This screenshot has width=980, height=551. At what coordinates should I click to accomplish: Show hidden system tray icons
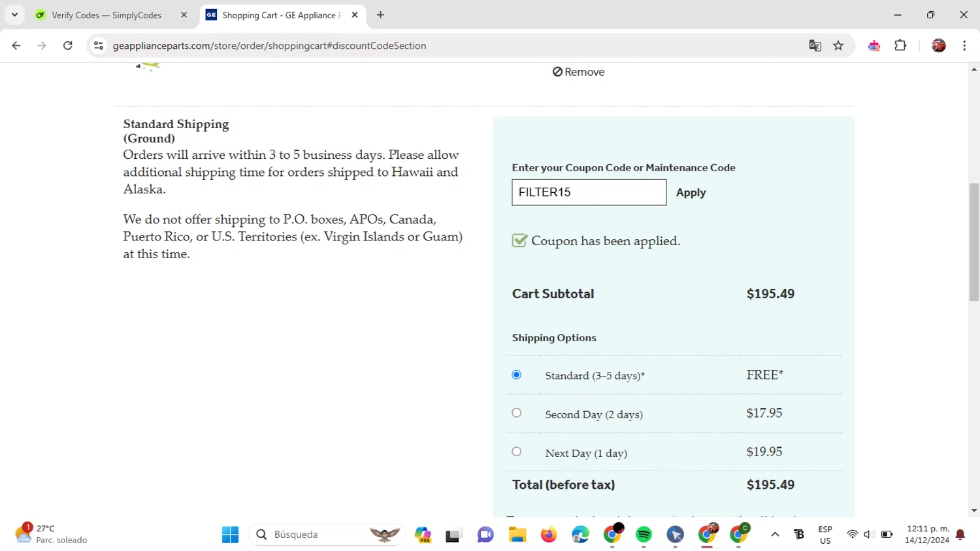(775, 535)
